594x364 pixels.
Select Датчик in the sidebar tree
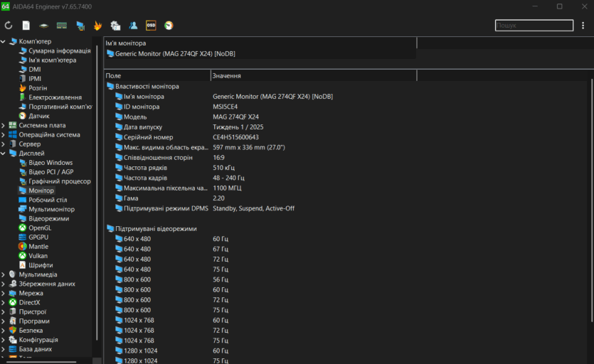39,116
